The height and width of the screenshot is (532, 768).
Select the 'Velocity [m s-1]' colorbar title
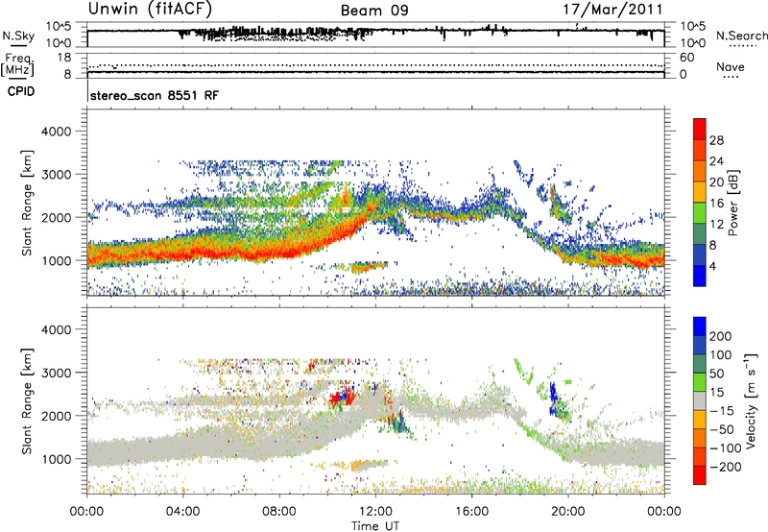point(751,400)
